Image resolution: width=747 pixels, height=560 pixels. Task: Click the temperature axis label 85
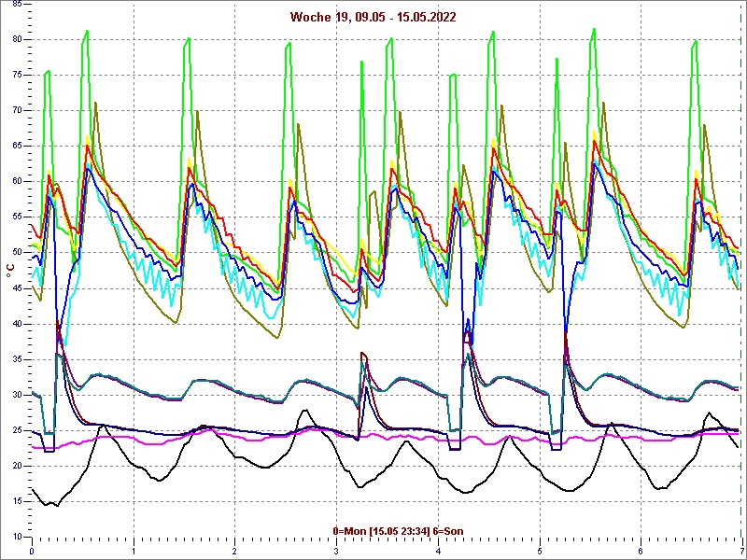17,4
